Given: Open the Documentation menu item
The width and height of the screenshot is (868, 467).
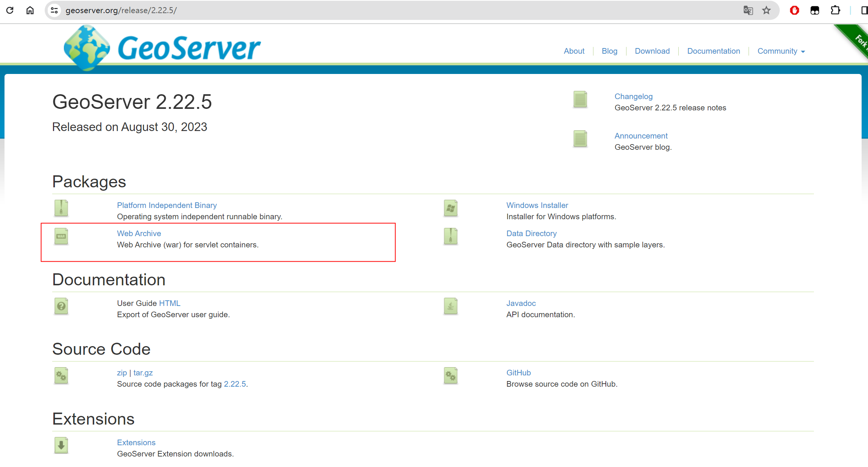Looking at the screenshot, I should pyautogui.click(x=713, y=51).
